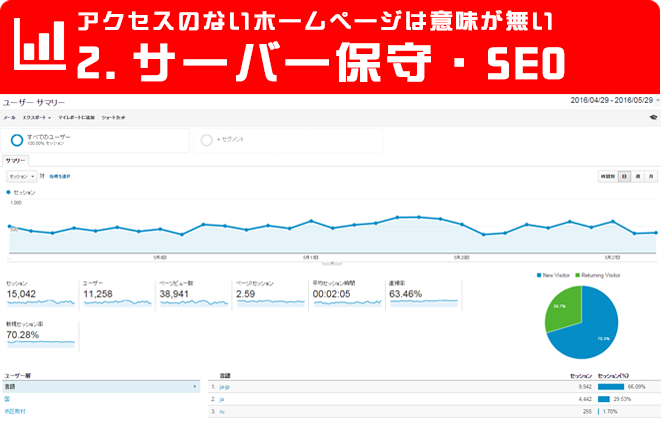662x421 pixels.
Task: Switch graph to 日 (day) view
Action: click(x=624, y=176)
